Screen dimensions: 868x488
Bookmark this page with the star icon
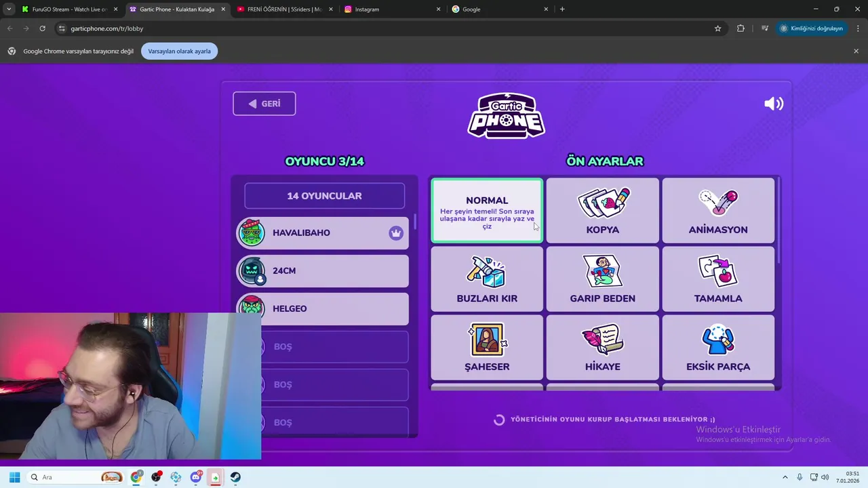tap(717, 28)
